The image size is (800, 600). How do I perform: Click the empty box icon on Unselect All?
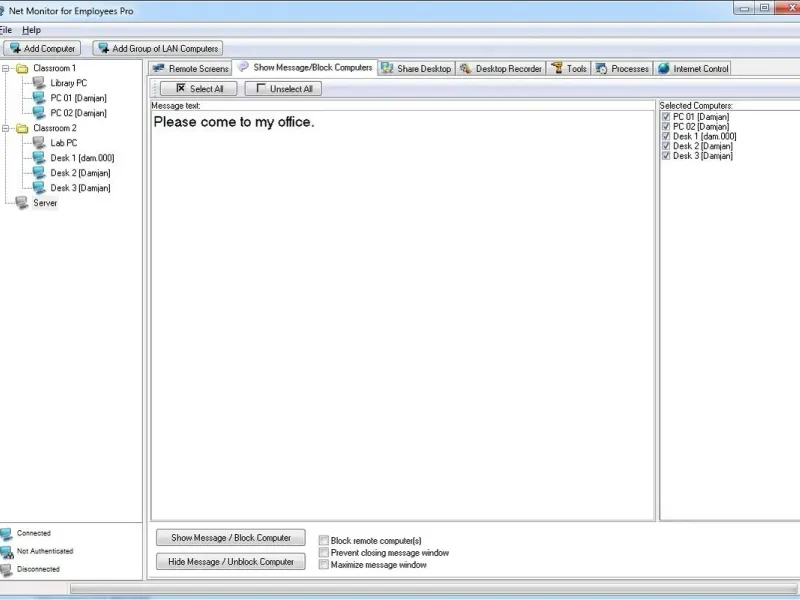261,88
